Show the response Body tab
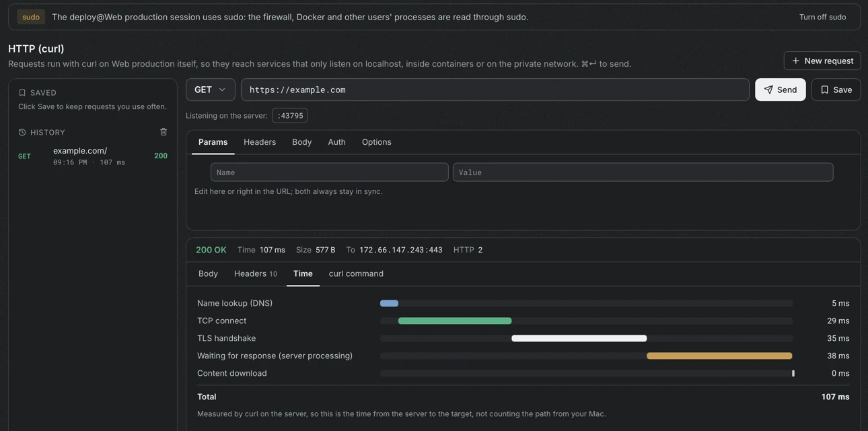The width and height of the screenshot is (868, 431). coord(208,273)
